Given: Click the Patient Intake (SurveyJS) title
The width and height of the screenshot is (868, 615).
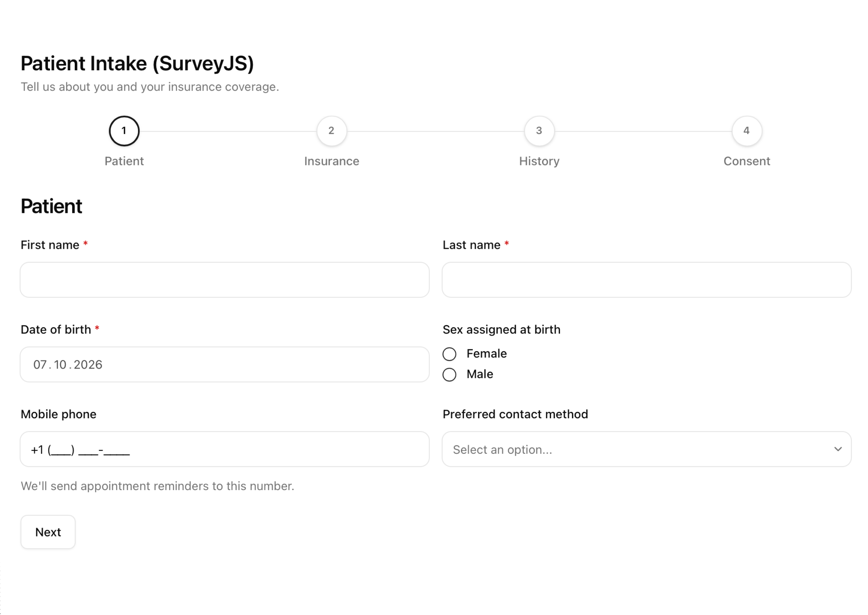Looking at the screenshot, I should point(137,64).
